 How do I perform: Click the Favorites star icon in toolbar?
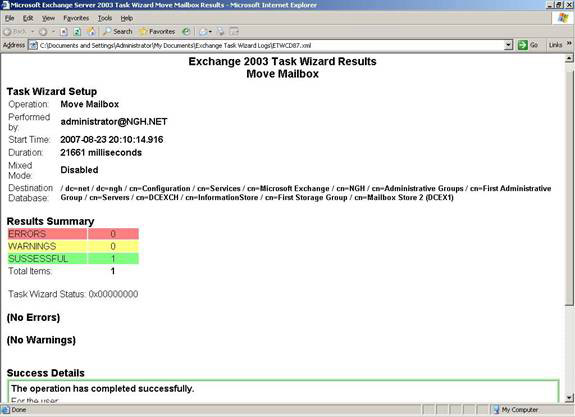(143, 32)
